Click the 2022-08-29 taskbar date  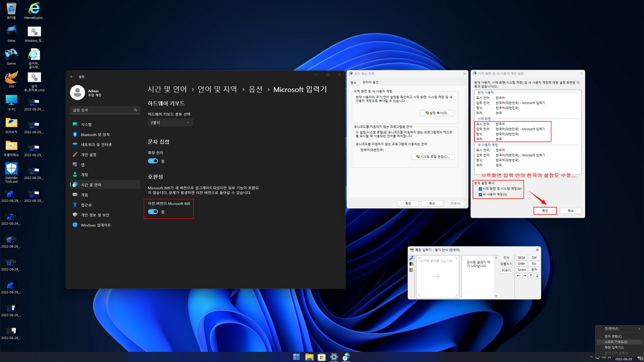tap(624, 359)
